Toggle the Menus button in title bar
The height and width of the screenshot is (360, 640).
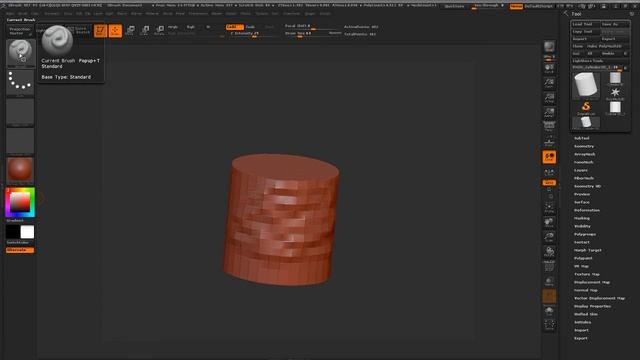coord(516,6)
